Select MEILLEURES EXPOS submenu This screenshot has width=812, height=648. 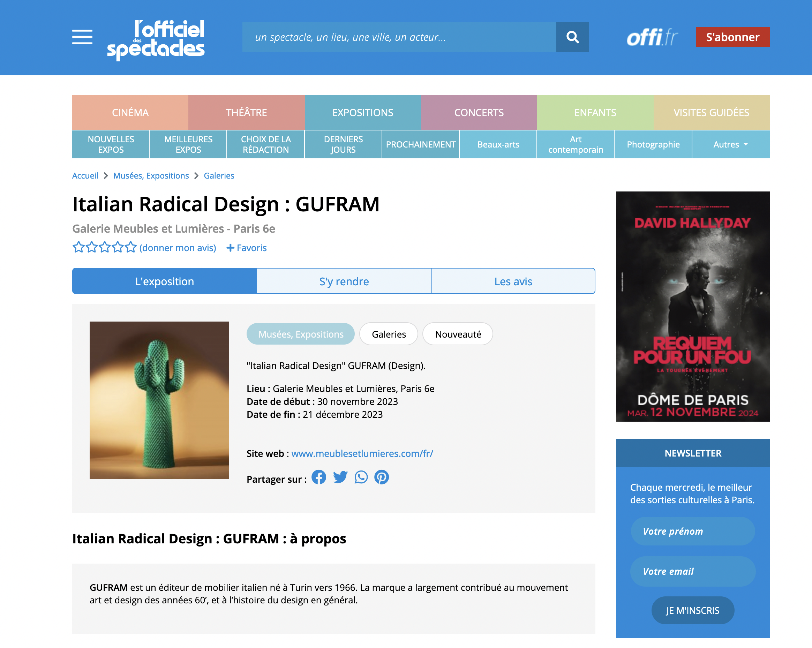tap(188, 145)
